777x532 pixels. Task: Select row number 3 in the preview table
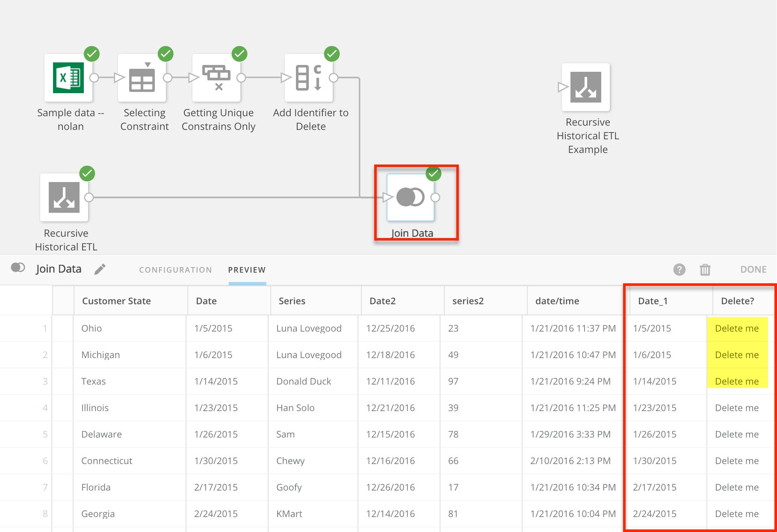tap(45, 381)
